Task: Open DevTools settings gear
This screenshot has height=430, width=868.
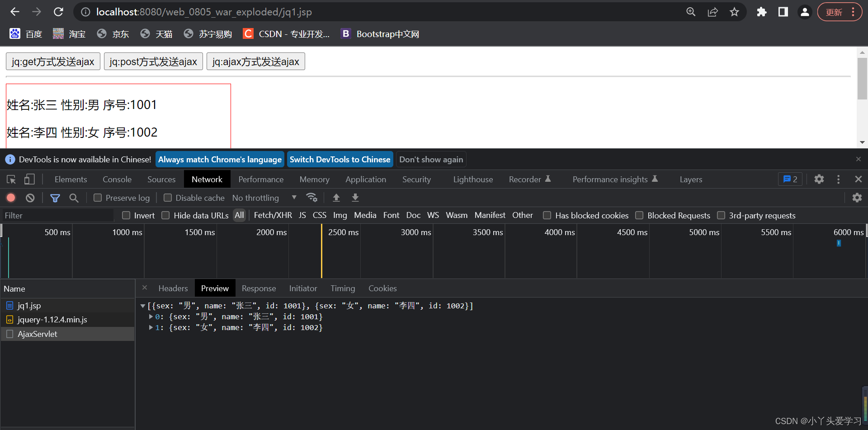Action: click(819, 180)
